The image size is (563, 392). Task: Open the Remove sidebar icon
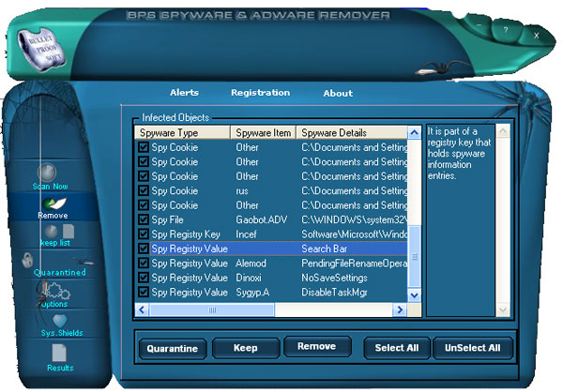pyautogui.click(x=54, y=204)
